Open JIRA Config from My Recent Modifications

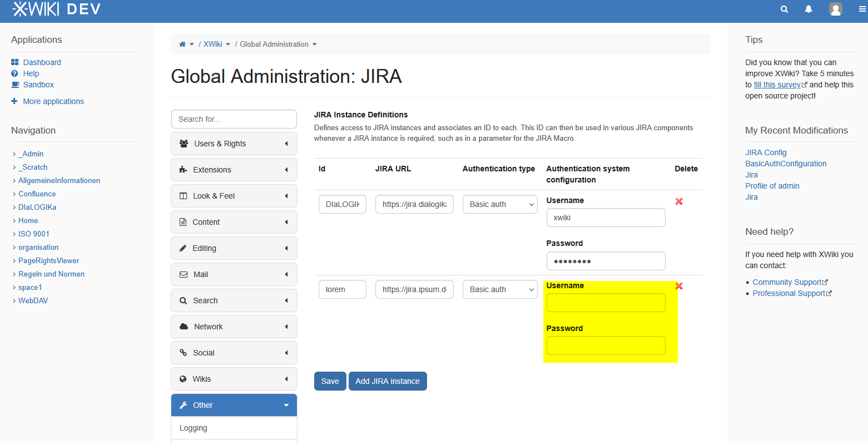pyautogui.click(x=766, y=152)
